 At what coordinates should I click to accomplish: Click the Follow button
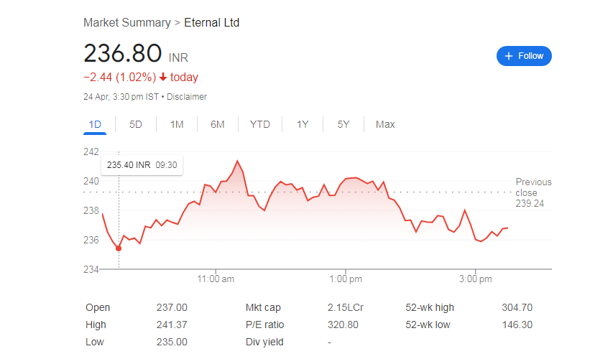[524, 56]
